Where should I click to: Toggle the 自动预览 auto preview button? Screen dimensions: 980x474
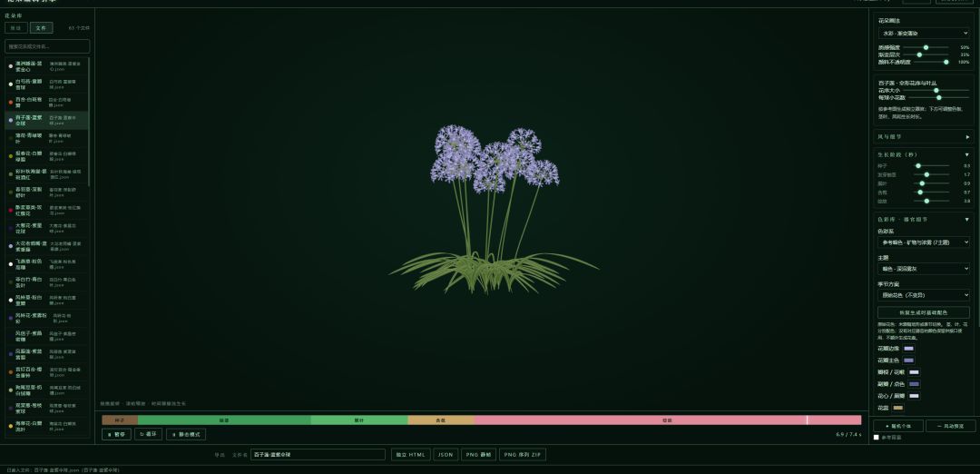pos(951,426)
